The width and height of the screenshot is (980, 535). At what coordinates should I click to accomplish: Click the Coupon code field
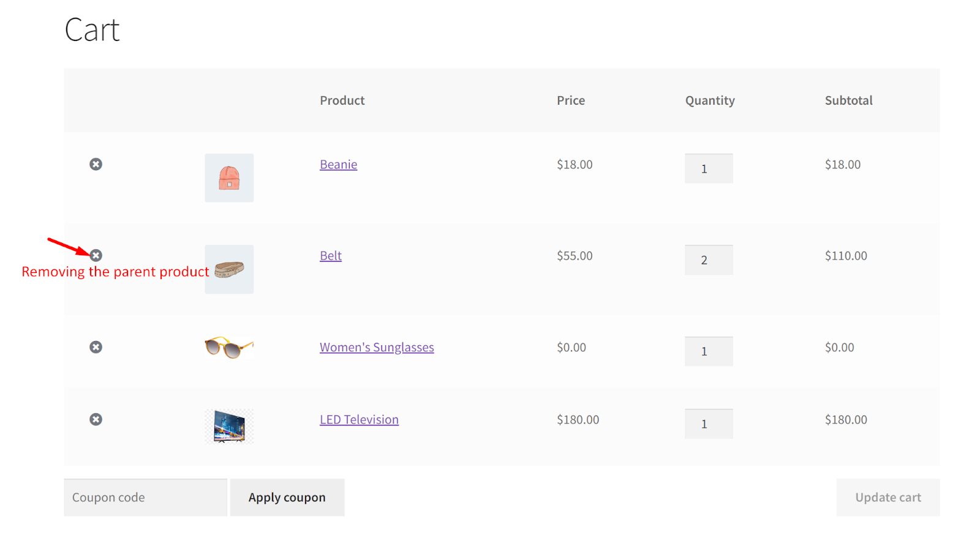pyautogui.click(x=145, y=498)
